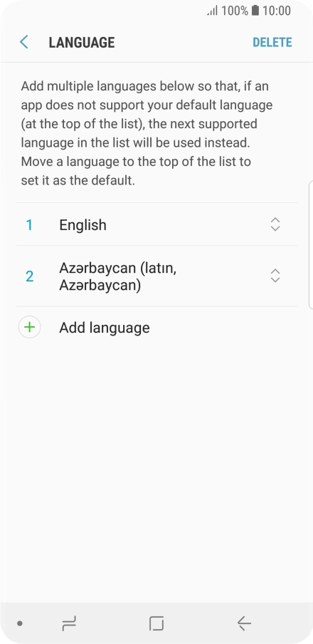Tap the 100% battery percentage text
The width and height of the screenshot is (313, 644).
[x=235, y=10]
